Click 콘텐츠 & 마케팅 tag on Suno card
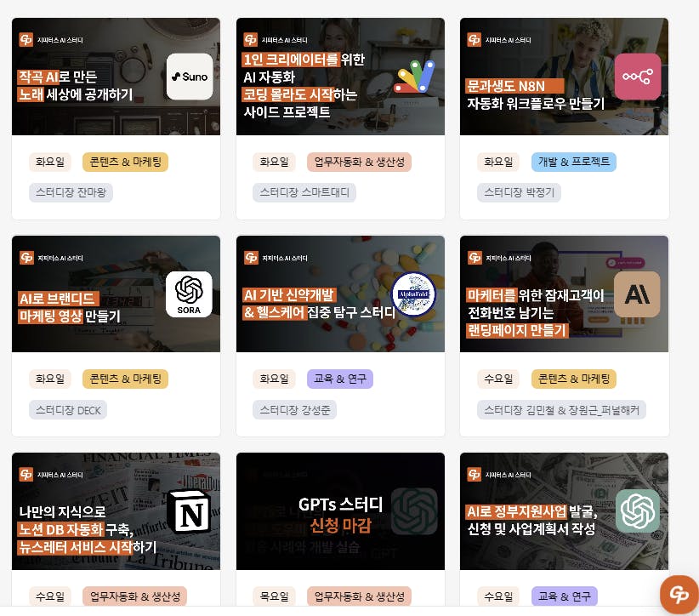 (125, 162)
